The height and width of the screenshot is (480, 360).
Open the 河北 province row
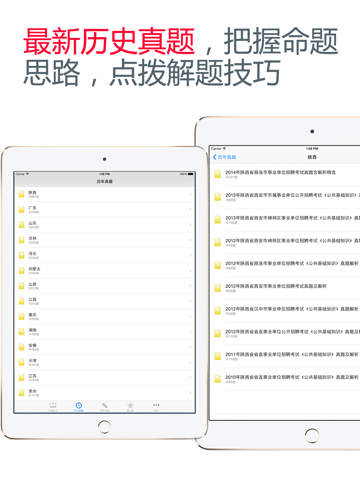click(104, 256)
